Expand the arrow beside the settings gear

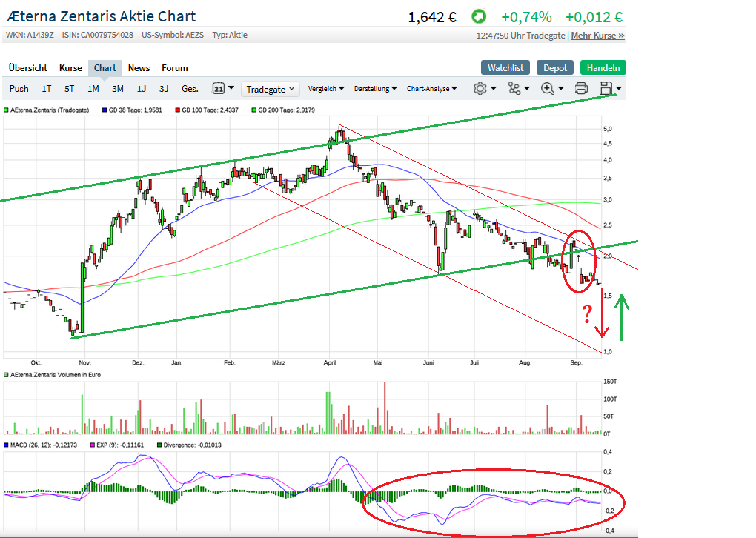coord(493,89)
